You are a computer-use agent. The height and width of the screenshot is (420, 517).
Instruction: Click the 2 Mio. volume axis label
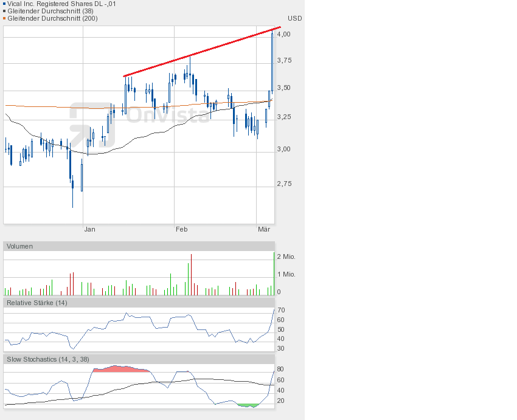[286, 256]
